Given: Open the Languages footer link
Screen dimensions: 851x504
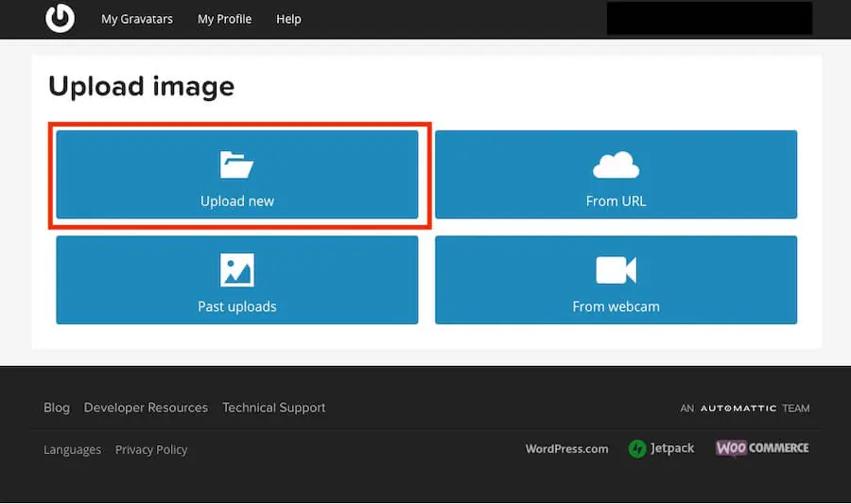Looking at the screenshot, I should pos(72,450).
